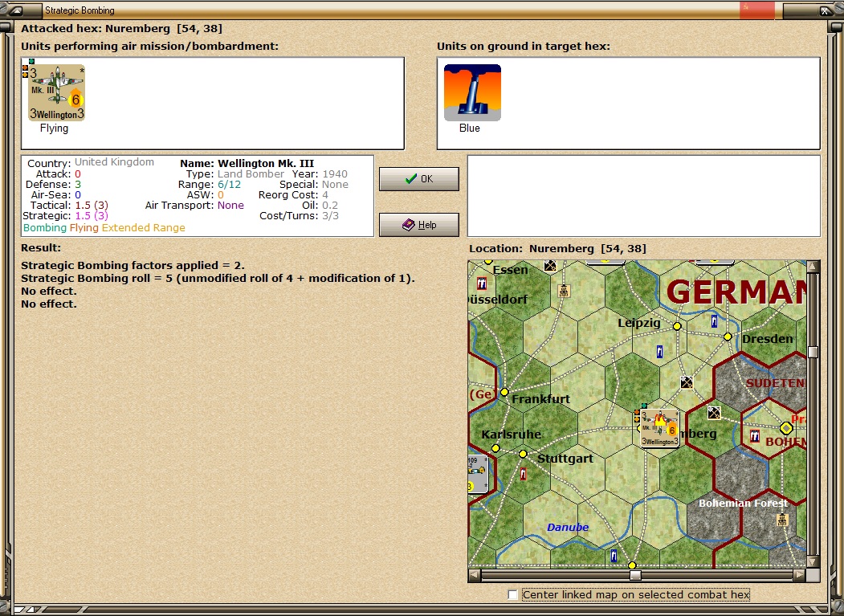Click the mine resource icon east of Nuremberg
Screen dimensions: 844x616
pyautogui.click(x=714, y=413)
